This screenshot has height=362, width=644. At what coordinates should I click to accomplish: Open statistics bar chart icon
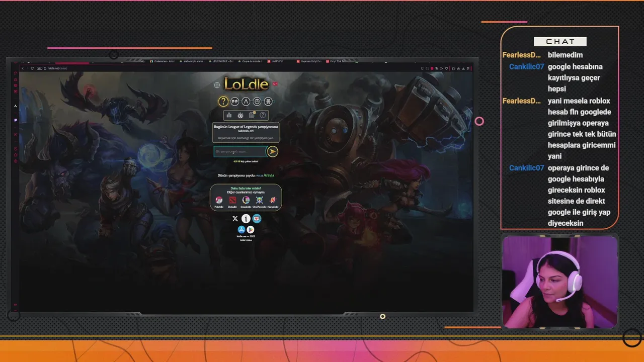point(229,115)
